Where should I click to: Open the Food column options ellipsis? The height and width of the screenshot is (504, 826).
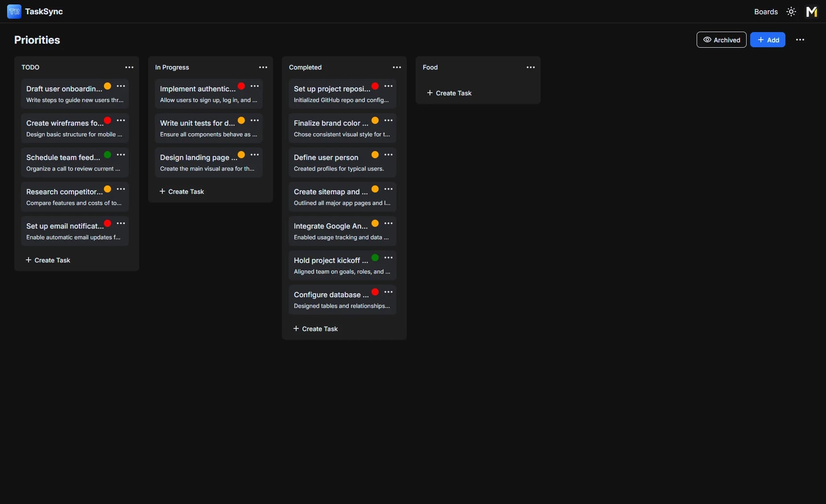click(530, 67)
